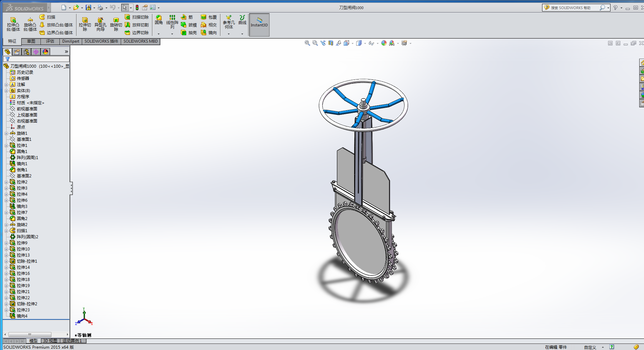Switch to the 草图 sketch tab
Viewport: 644px width, 350px height.
[31, 41]
